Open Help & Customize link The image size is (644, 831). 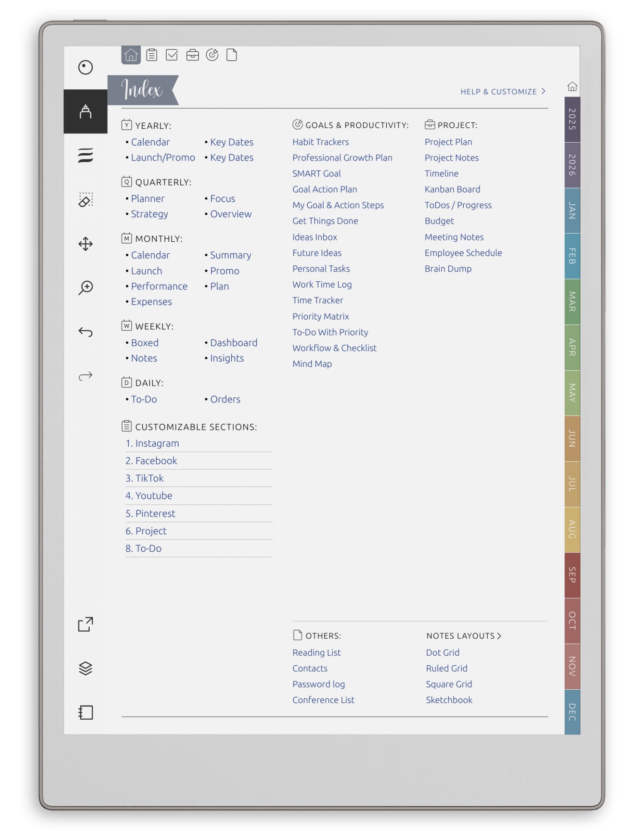click(x=503, y=92)
